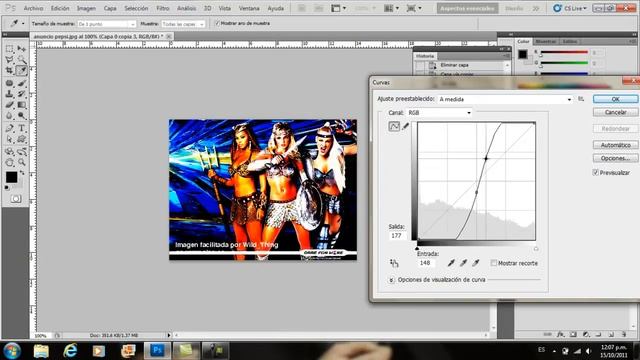
Task: Open Internet Explorer from the taskbar
Action: pos(70,351)
